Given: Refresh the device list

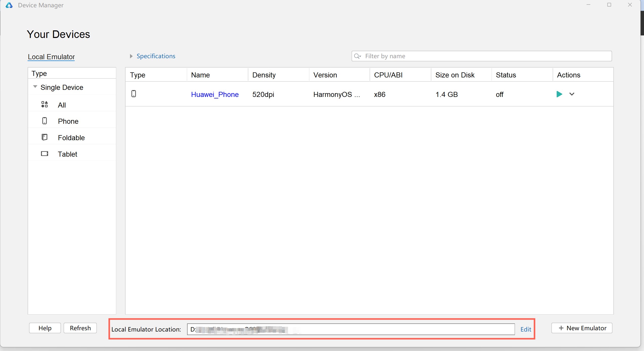Looking at the screenshot, I should 80,328.
